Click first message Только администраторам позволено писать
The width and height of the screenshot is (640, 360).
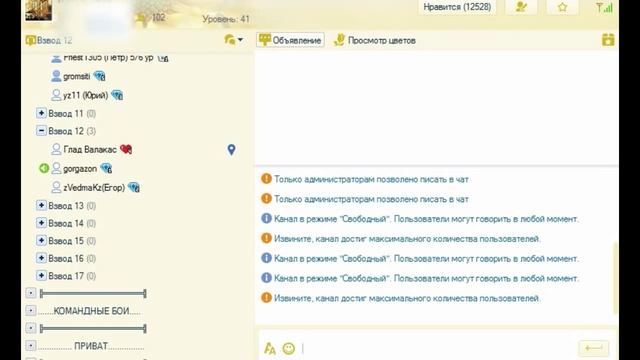click(x=371, y=179)
